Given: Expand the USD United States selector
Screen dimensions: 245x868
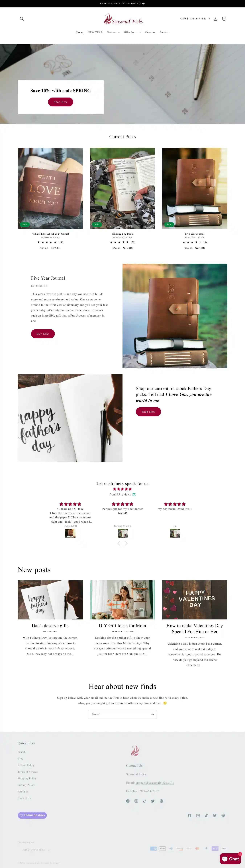Looking at the screenshot, I should [195, 19].
